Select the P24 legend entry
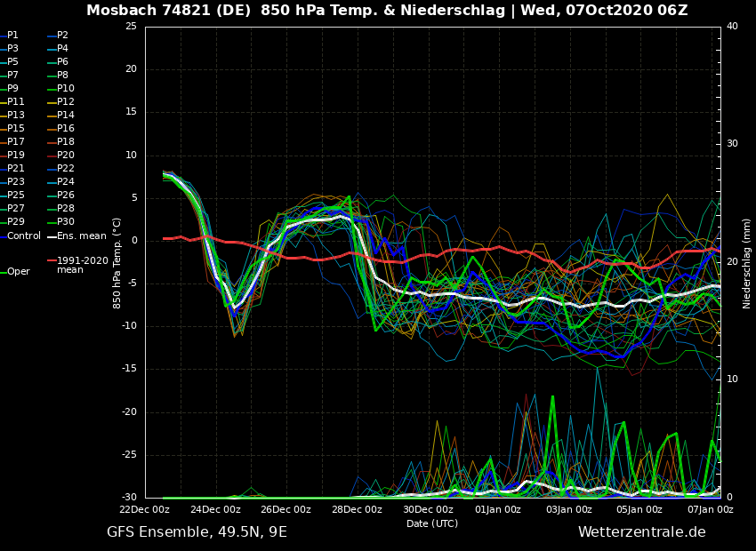Image resolution: width=756 pixels, height=551 pixels. [65, 182]
